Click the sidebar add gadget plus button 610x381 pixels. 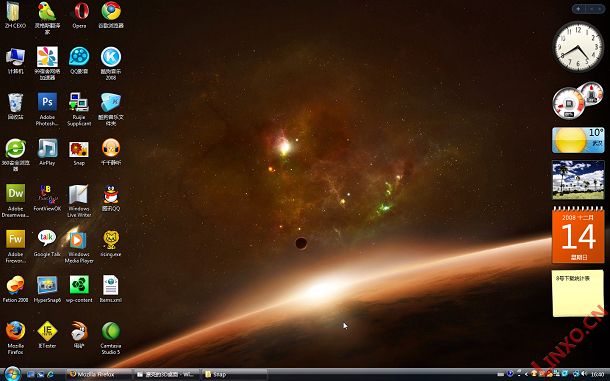pyautogui.click(x=578, y=9)
